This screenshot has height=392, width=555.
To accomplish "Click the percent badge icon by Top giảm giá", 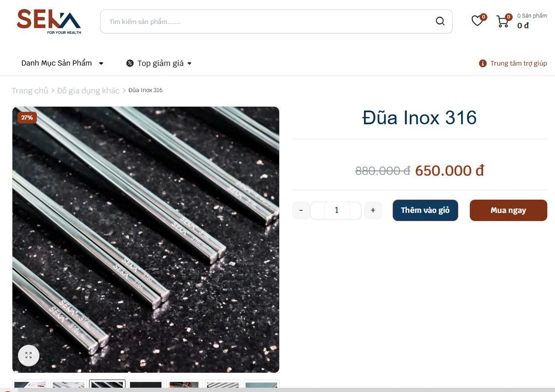I will 130,63.
